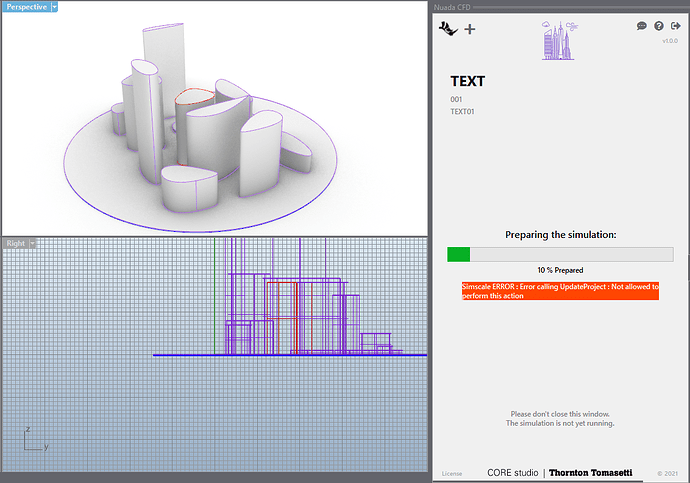Log out using the exit arrow icon
This screenshot has width=690, height=483.
click(x=675, y=26)
